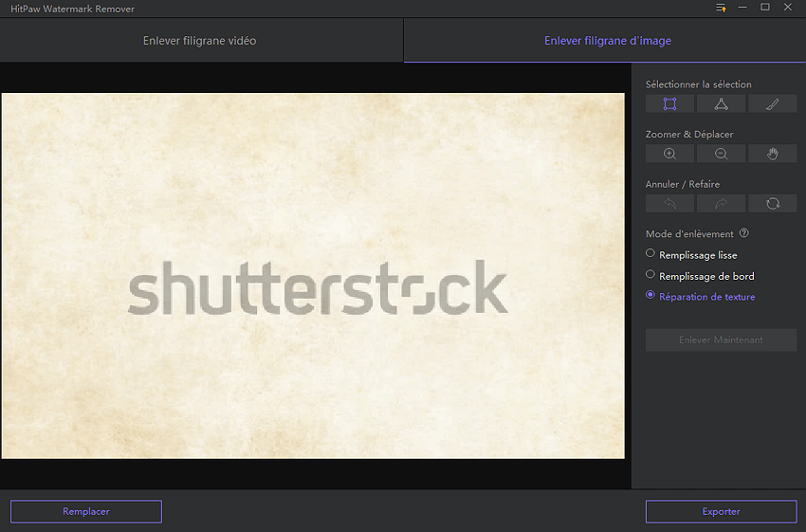Open the title bar menu icon
The image size is (806, 532).
coord(721,8)
